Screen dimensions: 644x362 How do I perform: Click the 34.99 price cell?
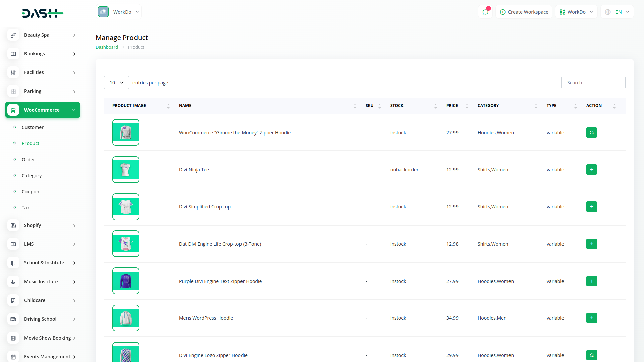452,318
